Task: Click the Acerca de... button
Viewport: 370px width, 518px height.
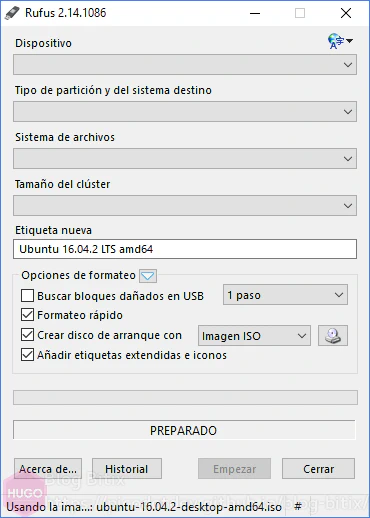Action: click(x=48, y=469)
